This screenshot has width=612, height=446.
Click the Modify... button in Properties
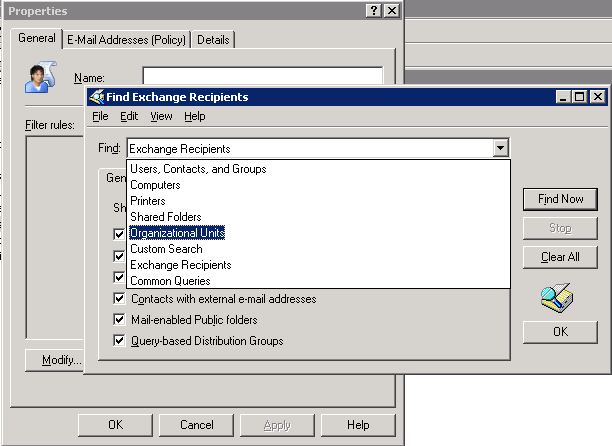[x=55, y=360]
